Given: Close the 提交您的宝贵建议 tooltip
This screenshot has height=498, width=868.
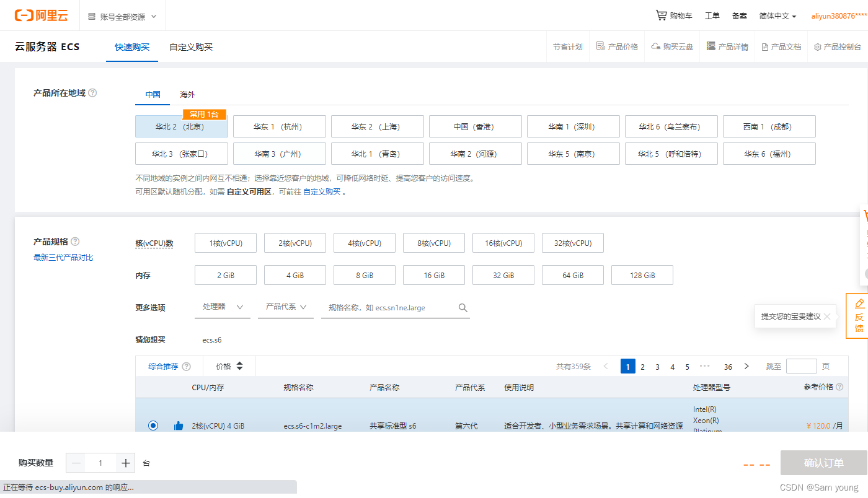Looking at the screenshot, I should [827, 316].
